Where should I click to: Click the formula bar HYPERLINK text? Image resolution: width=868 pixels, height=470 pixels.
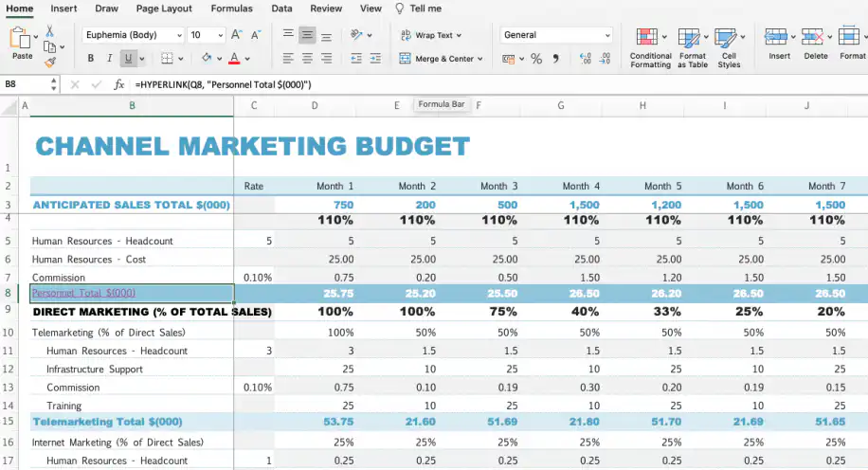223,84
